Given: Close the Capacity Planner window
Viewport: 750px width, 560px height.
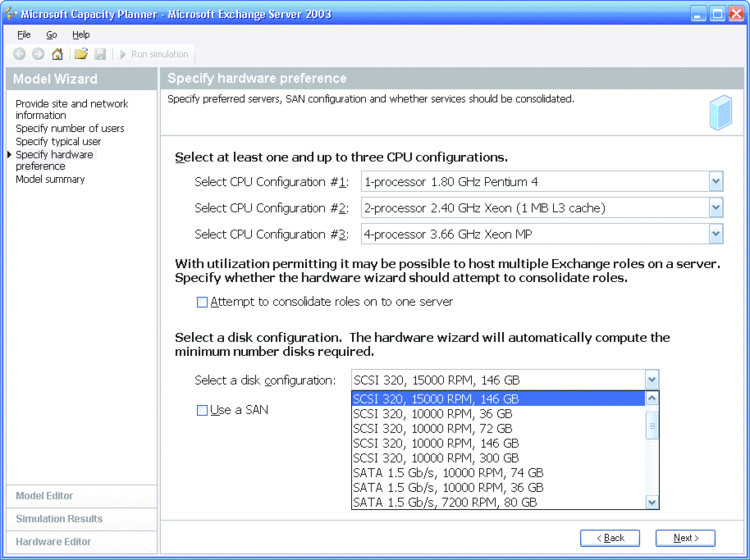Looking at the screenshot, I should point(736,14).
